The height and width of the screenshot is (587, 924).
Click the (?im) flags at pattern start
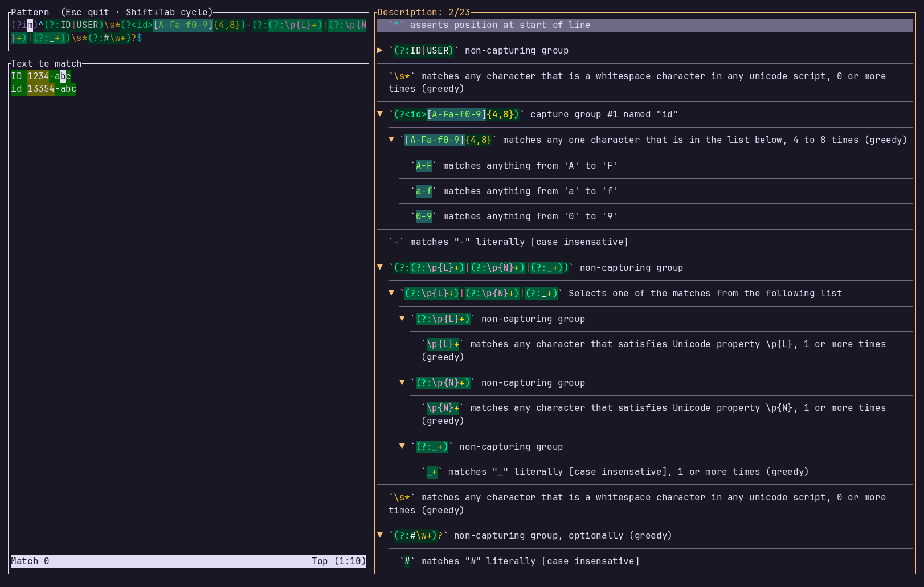tap(24, 25)
